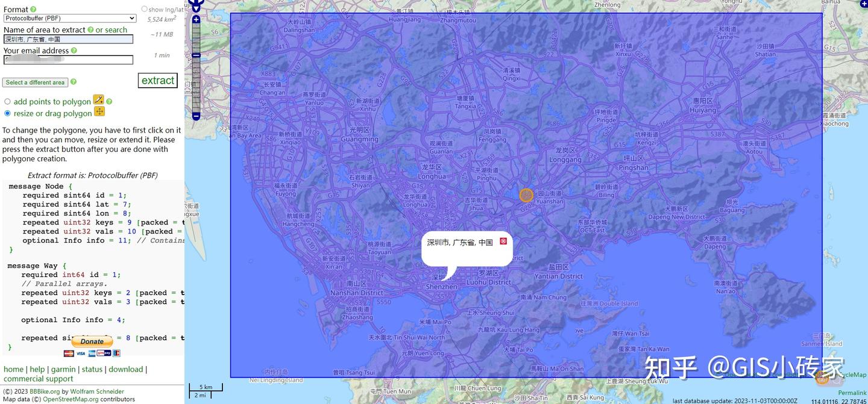
Task: Open help icon after add points icon
Action: point(109,102)
